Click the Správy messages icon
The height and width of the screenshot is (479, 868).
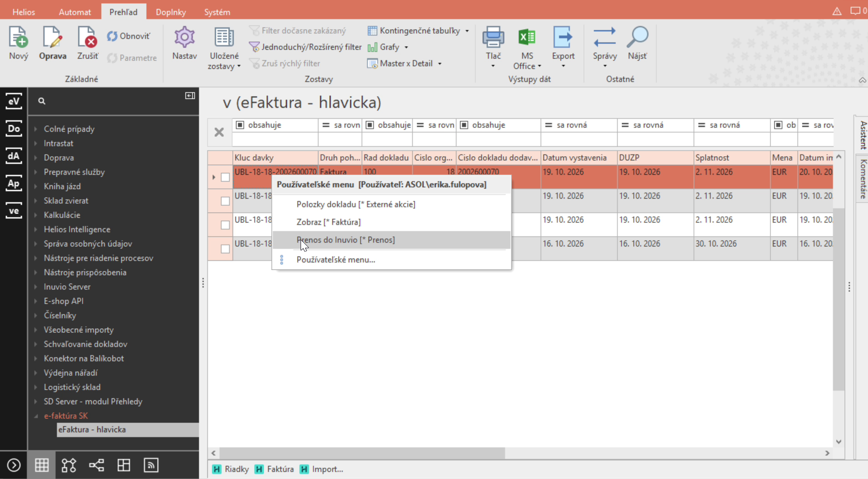click(605, 37)
